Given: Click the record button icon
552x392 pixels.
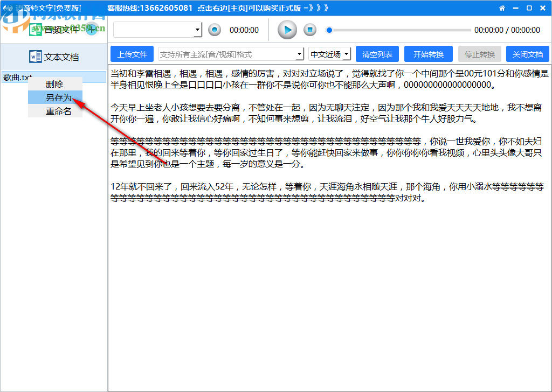Looking at the screenshot, I should (215, 30).
